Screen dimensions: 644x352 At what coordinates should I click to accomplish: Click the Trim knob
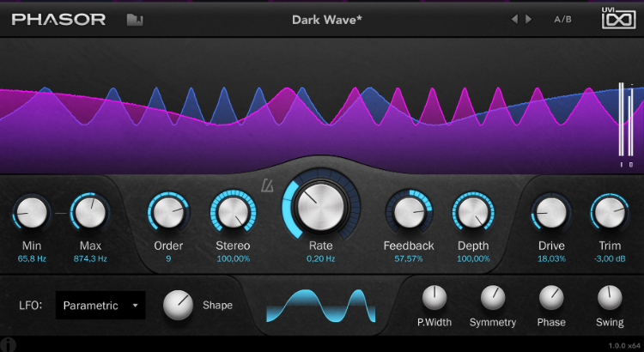point(610,213)
